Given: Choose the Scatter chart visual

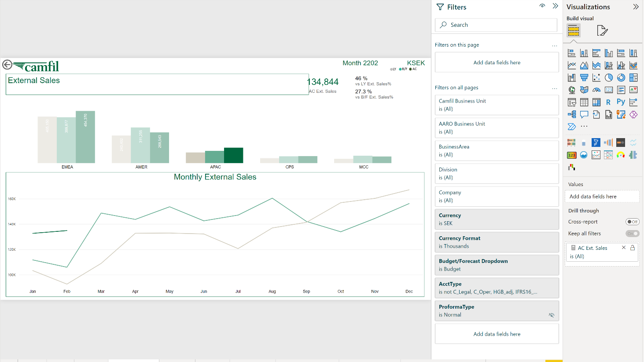Looking at the screenshot, I should point(596,78).
